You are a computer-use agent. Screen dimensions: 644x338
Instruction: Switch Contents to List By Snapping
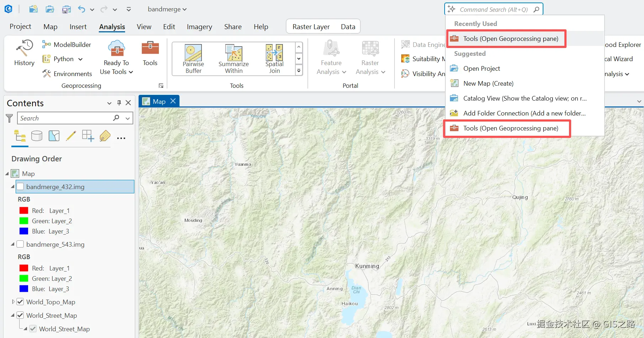[88, 136]
